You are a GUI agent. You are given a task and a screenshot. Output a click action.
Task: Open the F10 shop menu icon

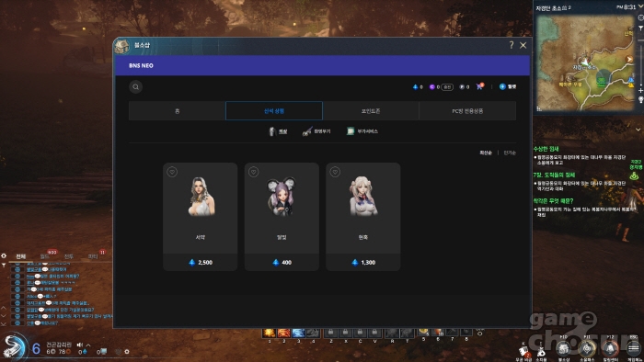[x=563, y=349]
